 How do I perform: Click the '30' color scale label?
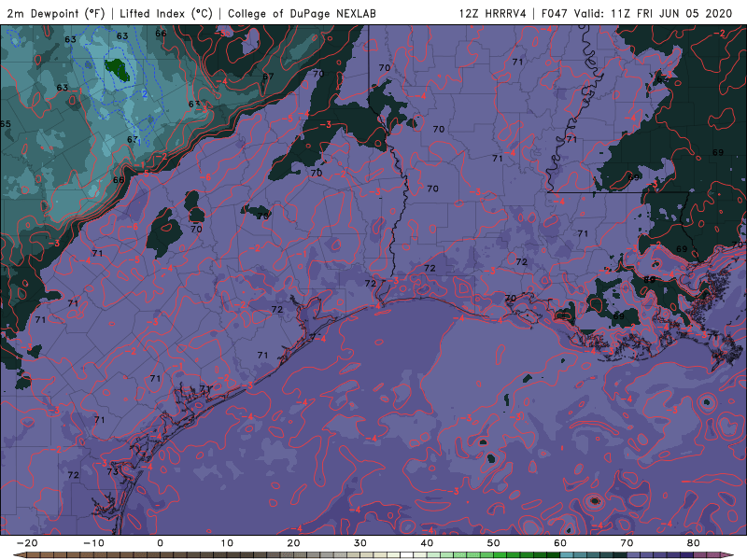point(360,543)
